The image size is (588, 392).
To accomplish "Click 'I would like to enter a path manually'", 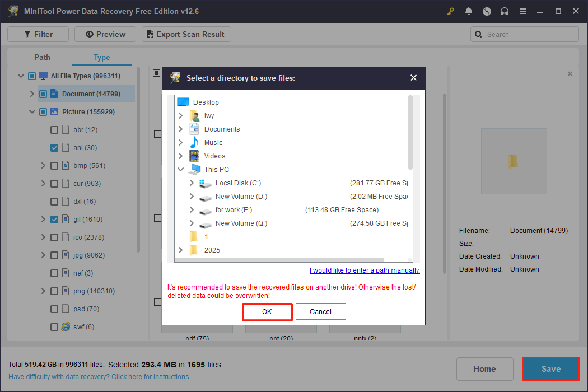I will click(x=365, y=270).
